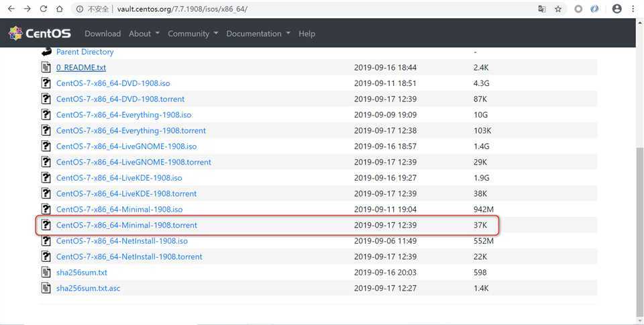This screenshot has width=644, height=325.
Task: Click the icon beside LiveGNOME-1908.iso
Action: (46, 146)
